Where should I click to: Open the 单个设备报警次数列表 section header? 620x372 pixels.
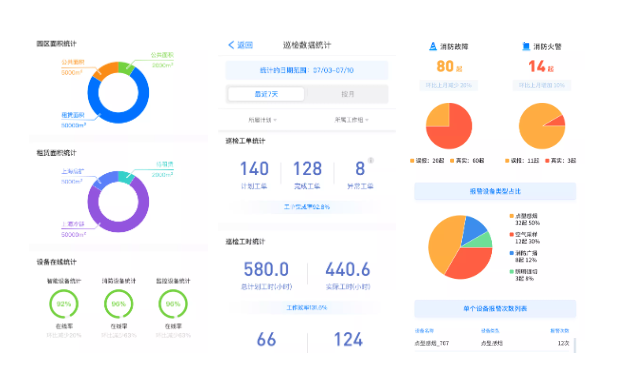pos(495,308)
